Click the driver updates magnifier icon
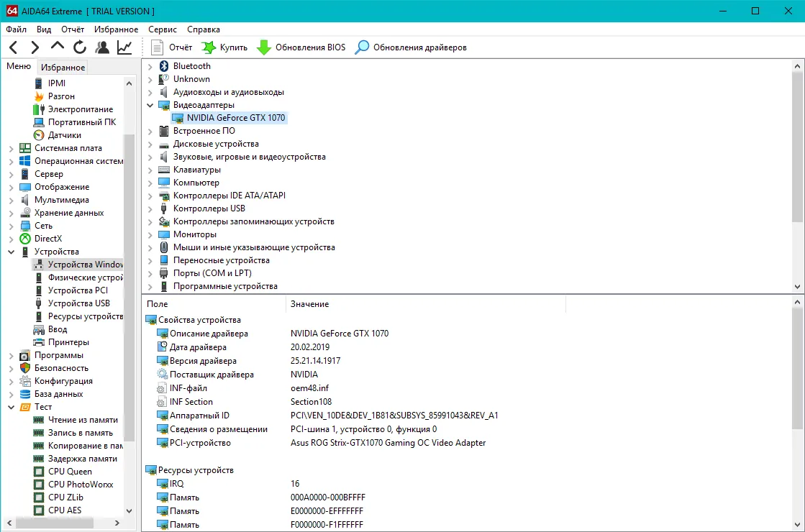This screenshot has height=532, width=805. [362, 47]
